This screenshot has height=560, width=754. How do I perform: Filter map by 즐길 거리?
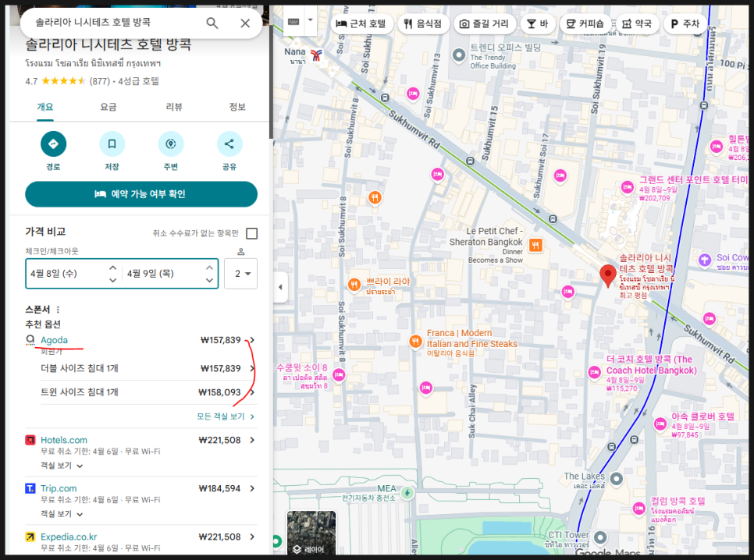click(484, 23)
